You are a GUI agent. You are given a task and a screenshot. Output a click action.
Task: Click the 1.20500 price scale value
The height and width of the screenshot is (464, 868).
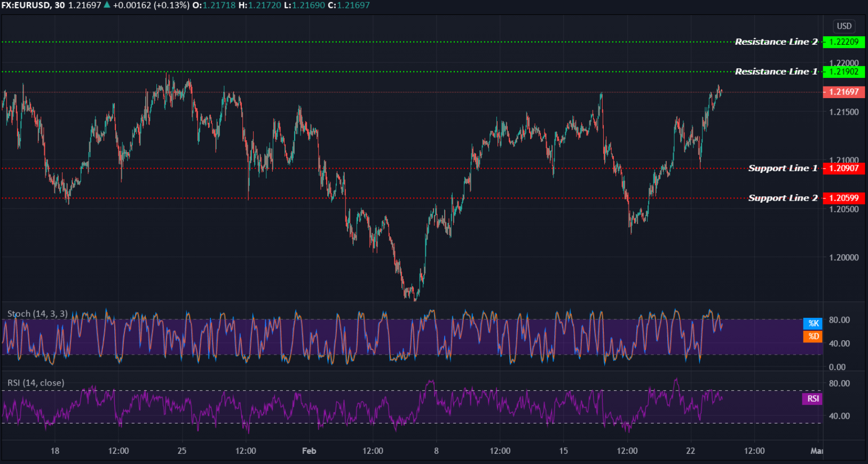click(x=844, y=209)
